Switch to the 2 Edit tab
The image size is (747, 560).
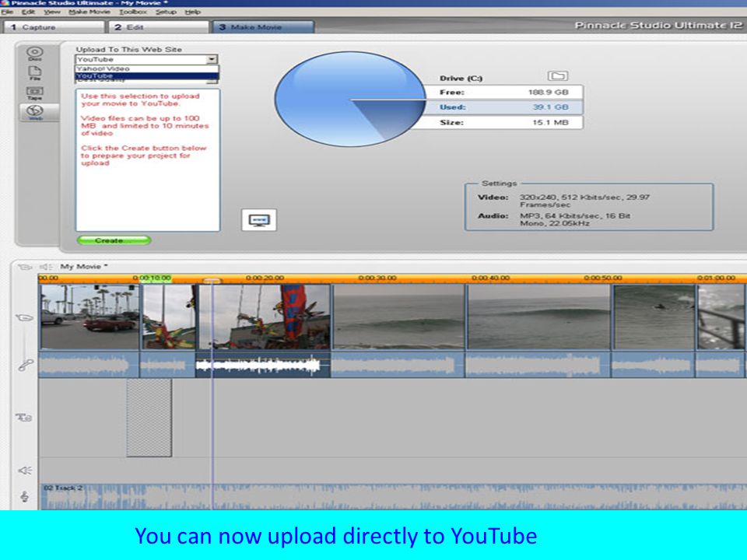pyautogui.click(x=159, y=27)
